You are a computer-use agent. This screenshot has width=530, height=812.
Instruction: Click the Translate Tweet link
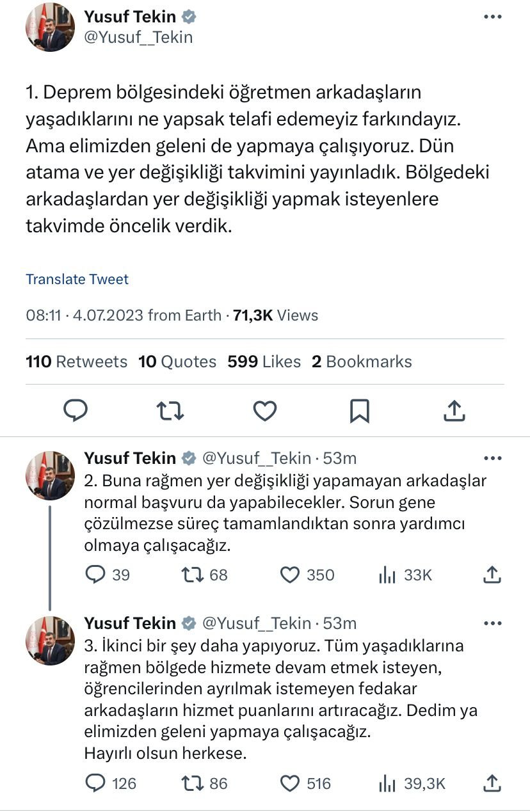click(77, 280)
